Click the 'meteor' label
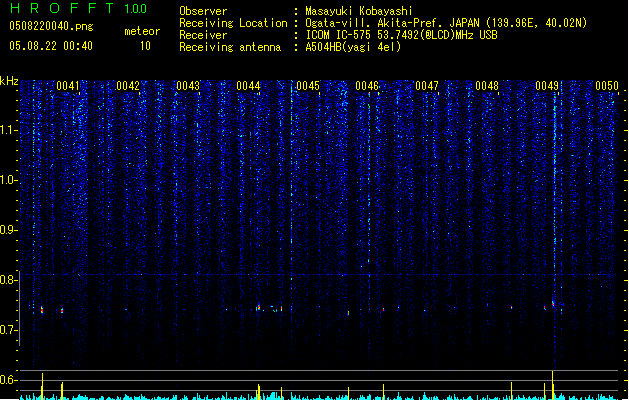 (x=142, y=31)
